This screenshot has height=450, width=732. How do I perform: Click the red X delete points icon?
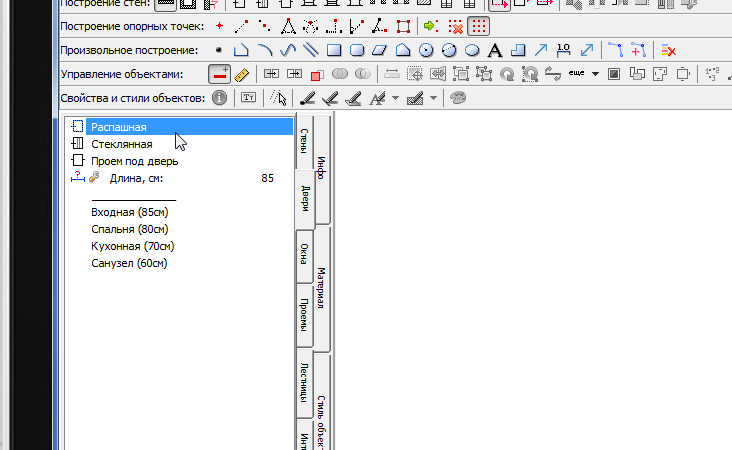click(x=455, y=26)
